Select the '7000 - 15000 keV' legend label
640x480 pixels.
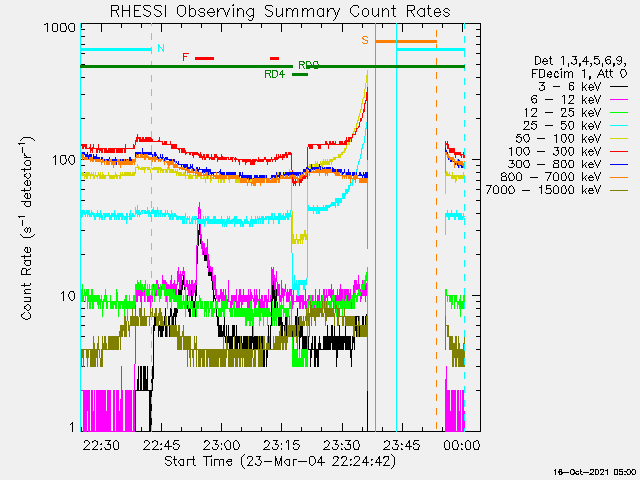[543, 190]
